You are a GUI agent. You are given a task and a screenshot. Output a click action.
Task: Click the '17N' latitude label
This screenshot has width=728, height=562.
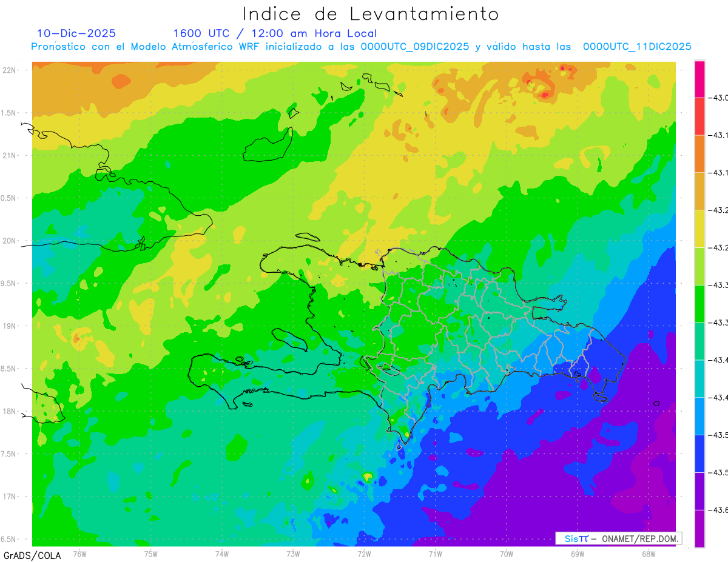10,497
